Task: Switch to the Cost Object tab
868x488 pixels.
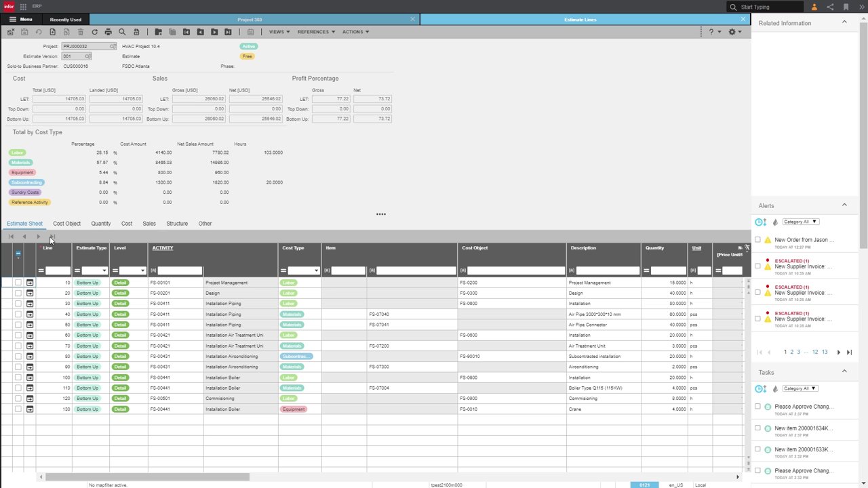Action: coord(66,224)
